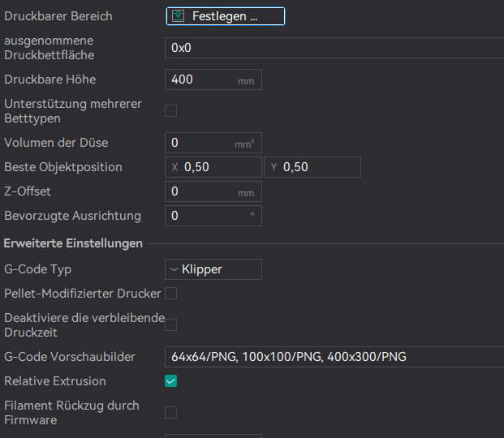Viewport: 504px width, 438px height.
Task: Click the Druckbarer Bereich label
Action: pyautogui.click(x=58, y=16)
